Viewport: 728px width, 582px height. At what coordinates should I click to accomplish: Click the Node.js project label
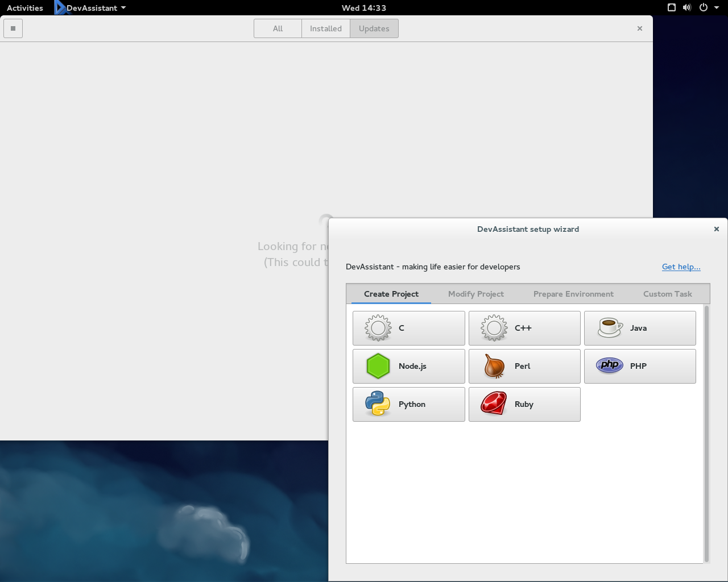point(412,366)
